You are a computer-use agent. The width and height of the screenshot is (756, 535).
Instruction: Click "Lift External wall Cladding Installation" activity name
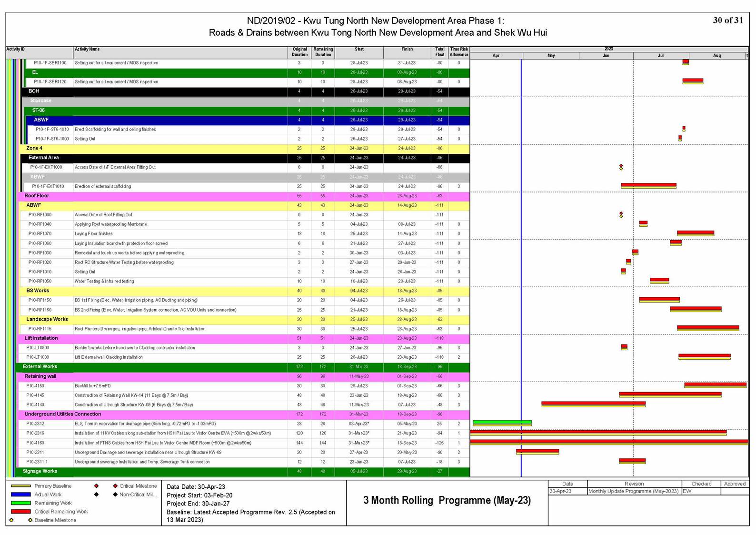coord(109,357)
